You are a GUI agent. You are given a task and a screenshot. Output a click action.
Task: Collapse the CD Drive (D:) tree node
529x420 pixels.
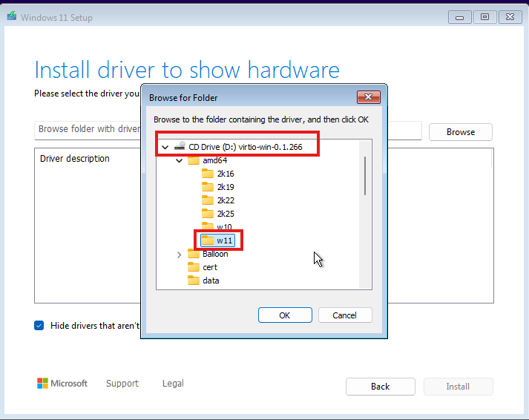pos(165,147)
